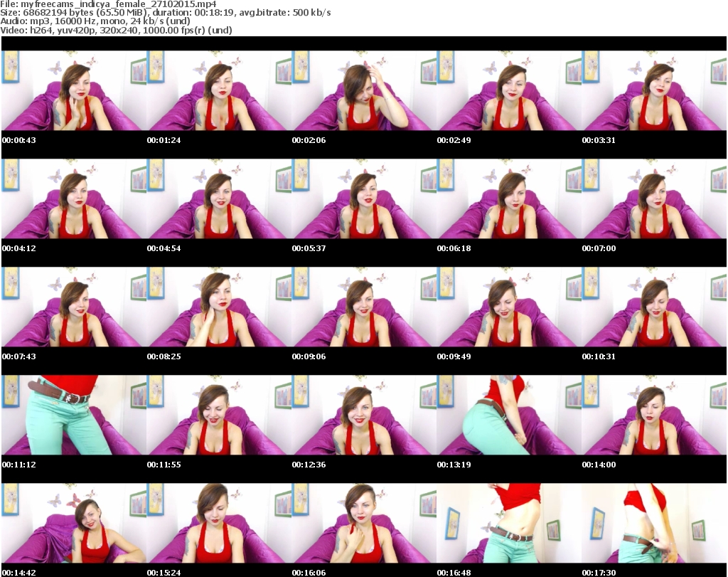Click the timestamp text 00:16:48
The width and height of the screenshot is (728, 577).
(454, 573)
